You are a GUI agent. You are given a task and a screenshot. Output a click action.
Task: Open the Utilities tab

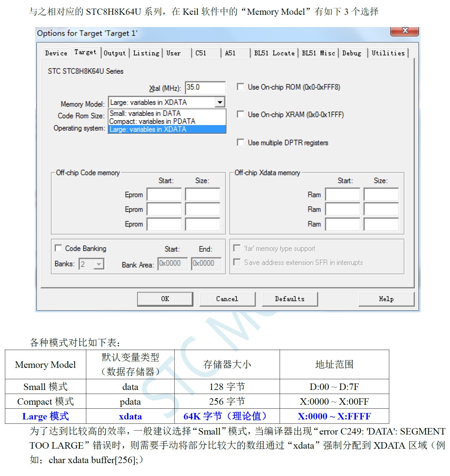(388, 53)
